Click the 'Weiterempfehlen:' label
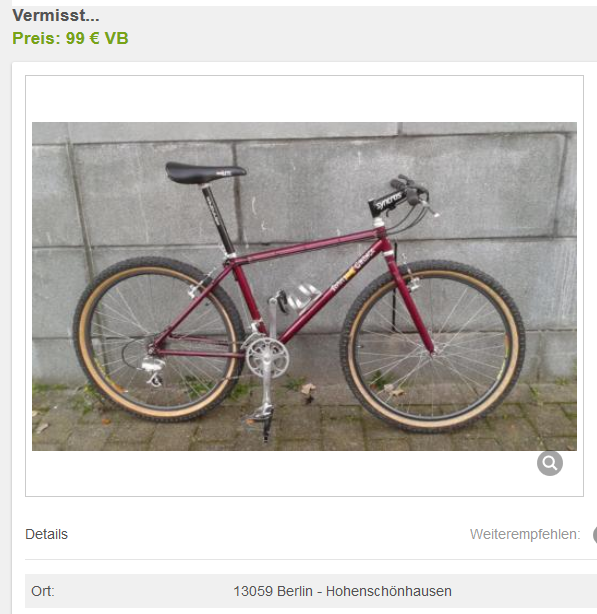597x614 pixels. [x=525, y=535]
